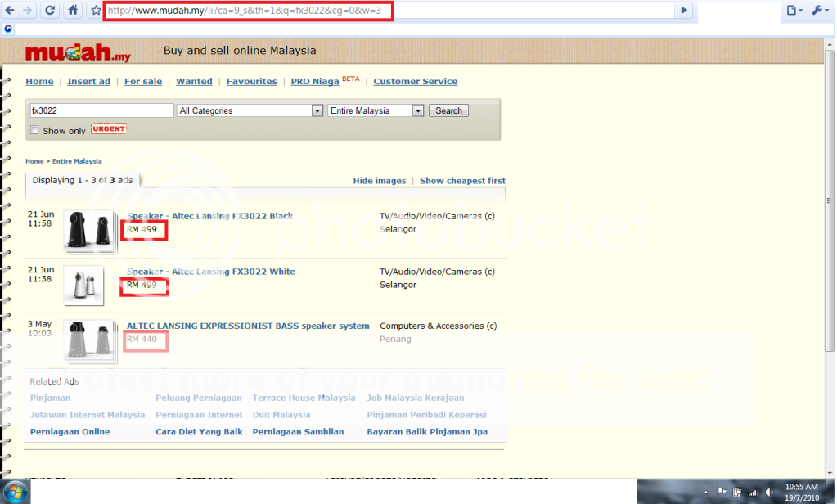837x504 pixels.
Task: Bookmark this page with the star icon
Action: [96, 11]
